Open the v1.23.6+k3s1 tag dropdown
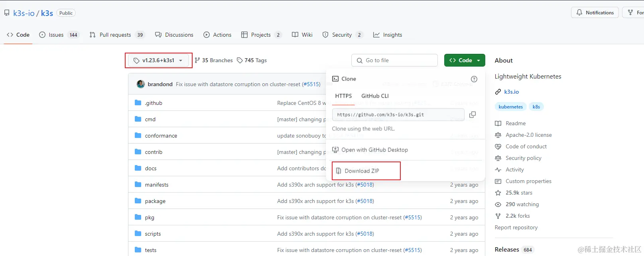Viewport: 644px width, 256px height. pos(159,60)
